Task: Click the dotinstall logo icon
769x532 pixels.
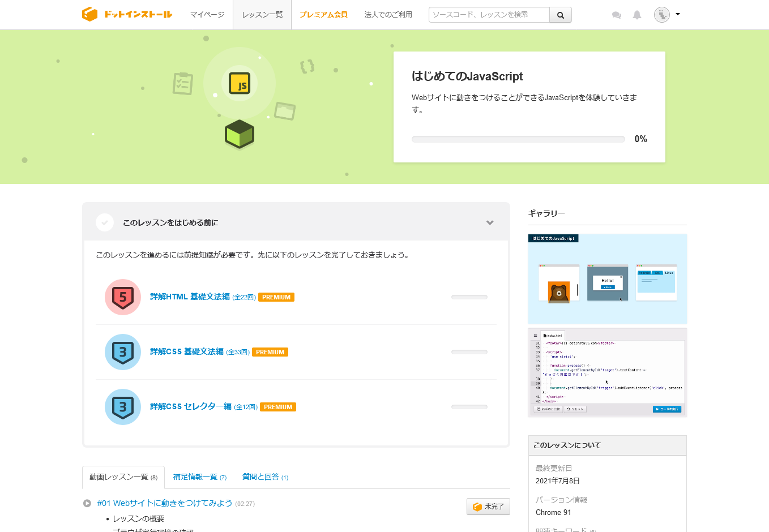Action: (x=90, y=14)
